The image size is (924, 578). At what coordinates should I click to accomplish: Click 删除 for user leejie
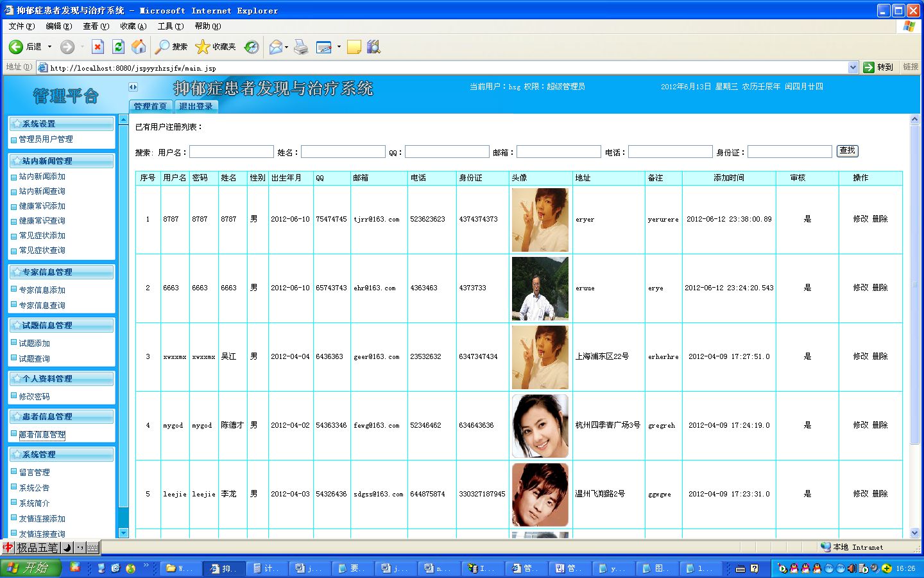tap(880, 494)
